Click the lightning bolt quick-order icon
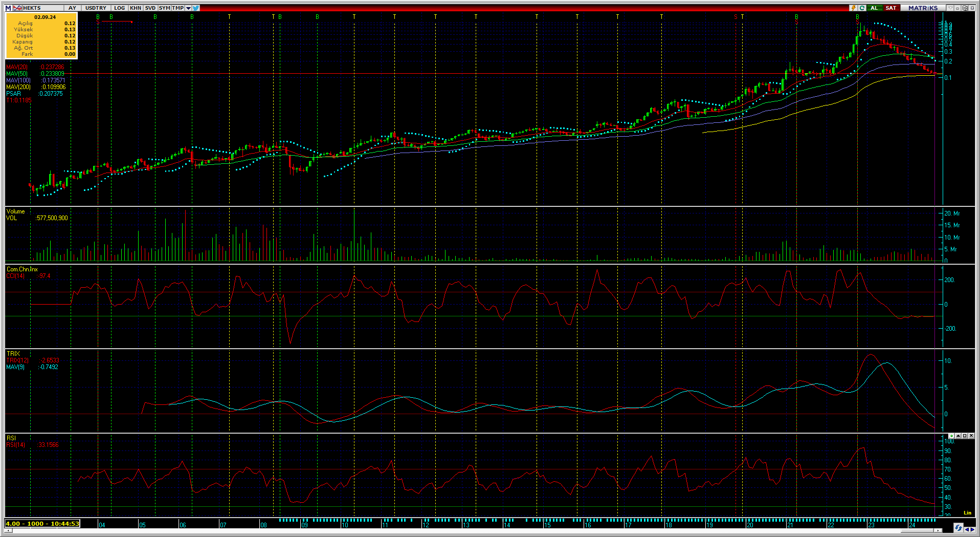Screen dimensions: 980x537 [853, 8]
